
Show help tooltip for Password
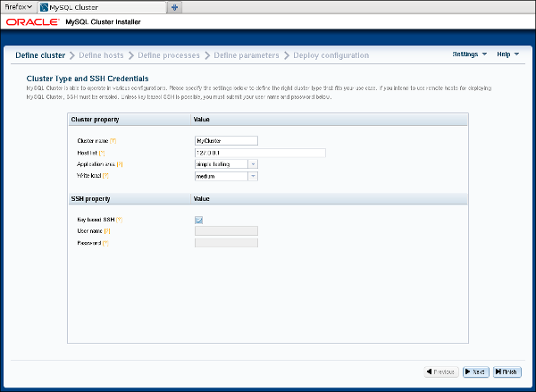(105, 243)
